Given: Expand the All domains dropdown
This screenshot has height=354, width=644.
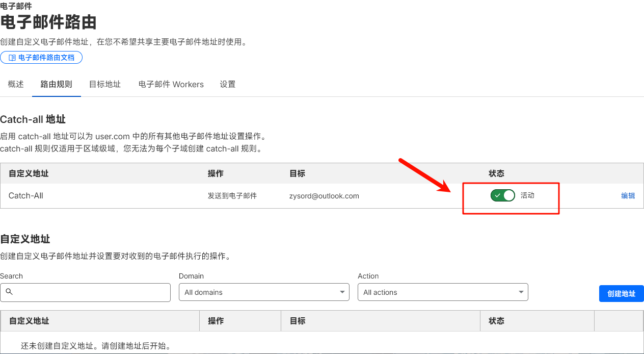Looking at the screenshot, I should (x=264, y=292).
